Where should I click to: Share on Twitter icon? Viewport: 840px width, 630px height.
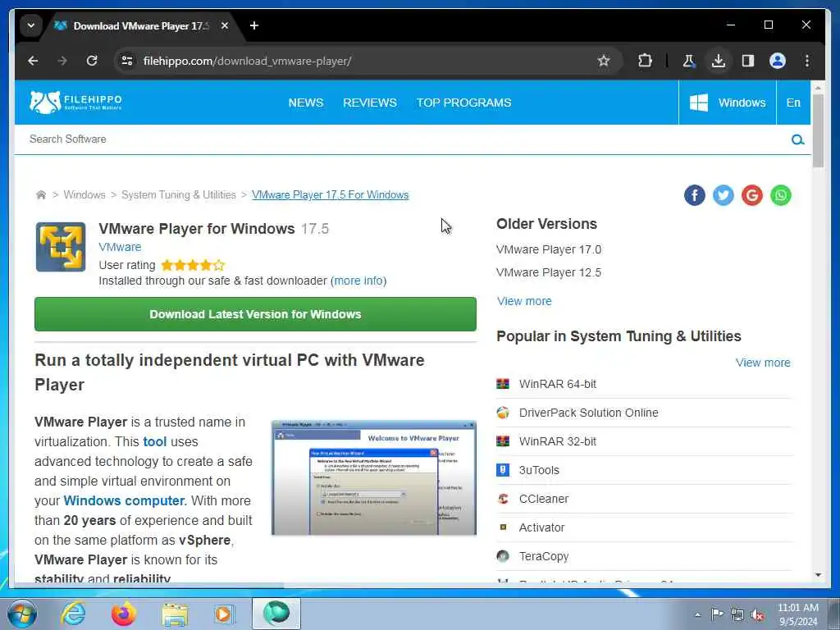pyautogui.click(x=724, y=195)
